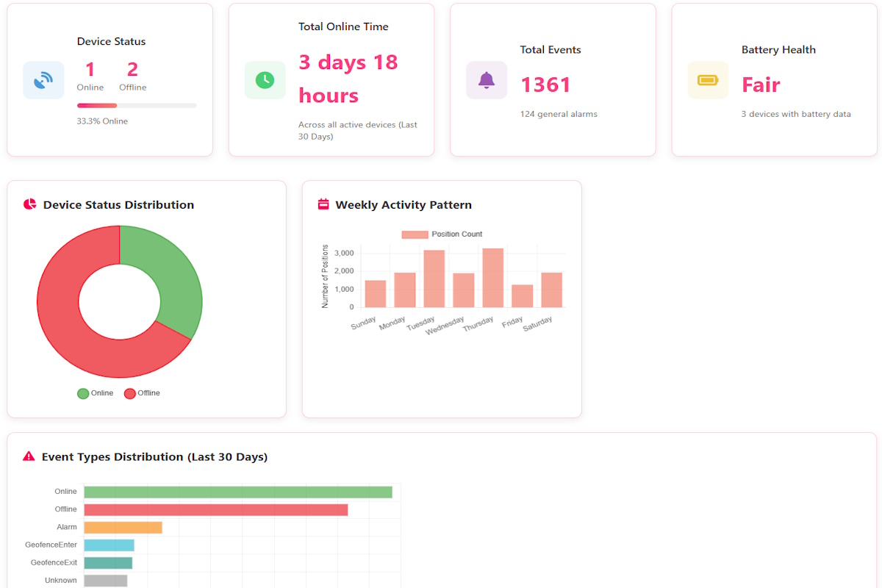Click the purple bell icon on Total Events card
This screenshot has height=588, width=882.
tap(486, 79)
